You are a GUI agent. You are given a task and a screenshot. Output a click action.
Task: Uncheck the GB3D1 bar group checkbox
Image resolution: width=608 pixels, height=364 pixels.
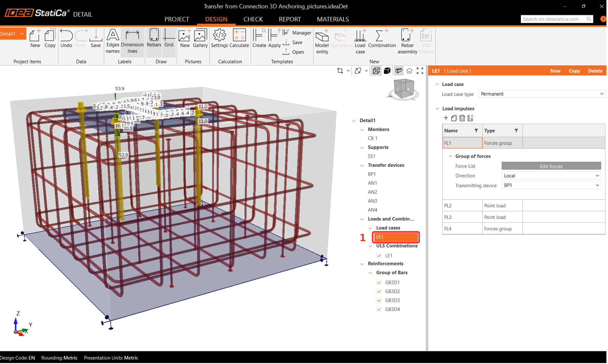point(379,282)
